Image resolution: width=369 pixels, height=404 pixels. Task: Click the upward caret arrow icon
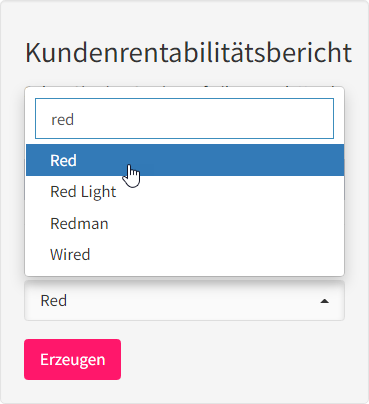pos(324,301)
